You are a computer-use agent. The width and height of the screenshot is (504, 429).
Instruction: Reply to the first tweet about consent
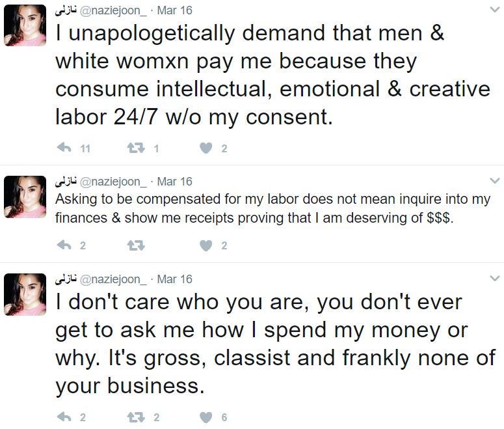[64, 148]
